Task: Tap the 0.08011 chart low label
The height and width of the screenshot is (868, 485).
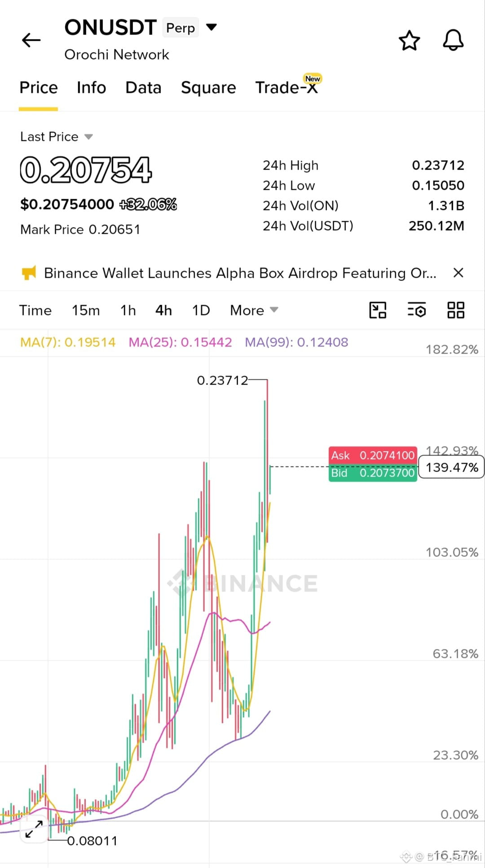Action: pos(92,841)
